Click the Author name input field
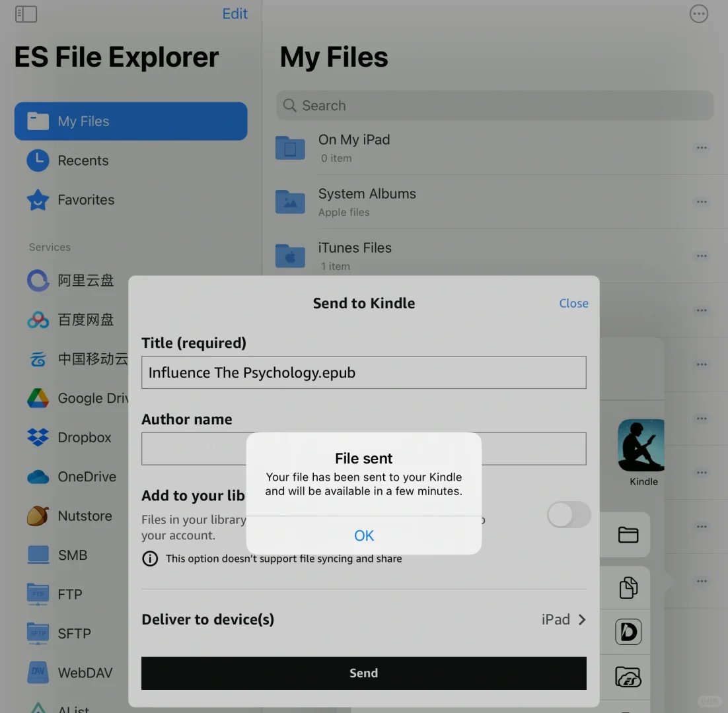Image resolution: width=728 pixels, height=713 pixels. point(364,448)
